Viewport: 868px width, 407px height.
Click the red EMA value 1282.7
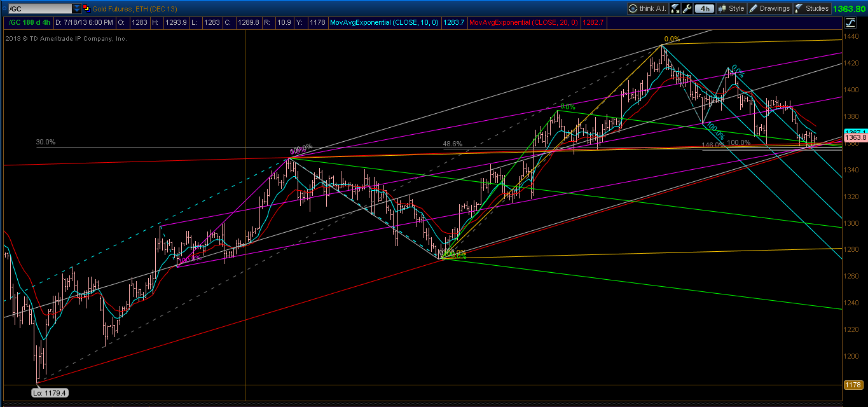(593, 22)
